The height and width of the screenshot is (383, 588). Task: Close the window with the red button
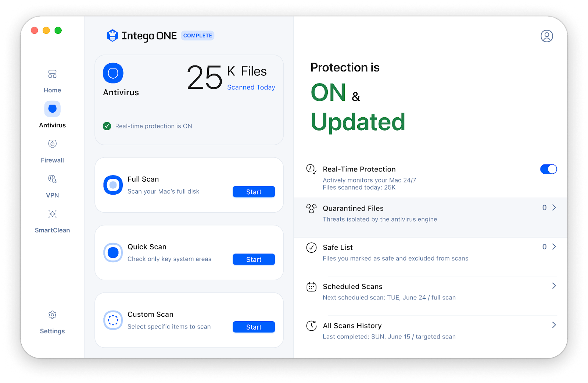tap(35, 30)
